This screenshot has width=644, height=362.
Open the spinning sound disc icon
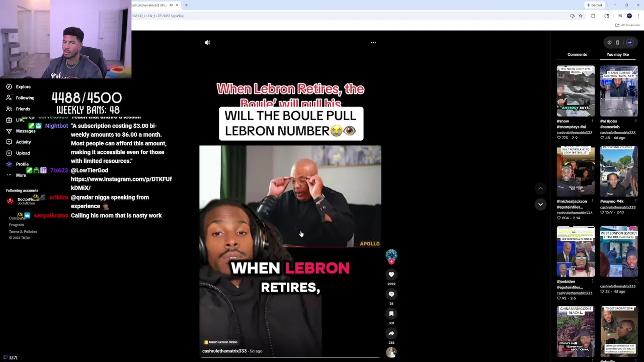391,352
